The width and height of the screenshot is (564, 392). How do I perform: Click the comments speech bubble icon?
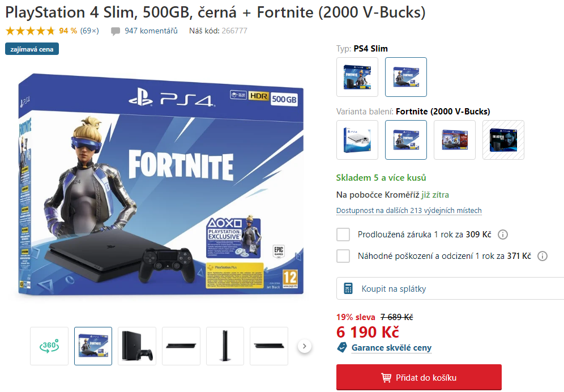(116, 31)
